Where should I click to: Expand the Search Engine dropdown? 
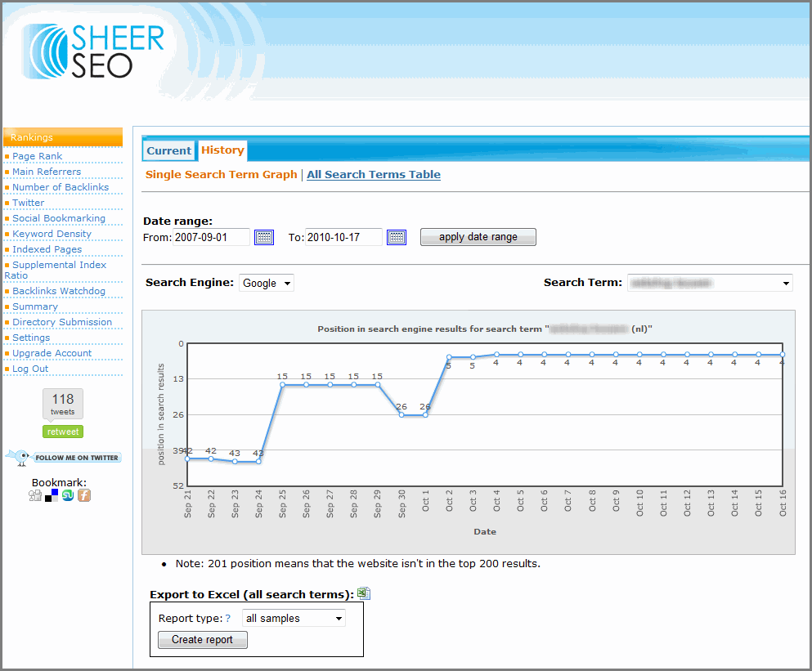pos(266,283)
